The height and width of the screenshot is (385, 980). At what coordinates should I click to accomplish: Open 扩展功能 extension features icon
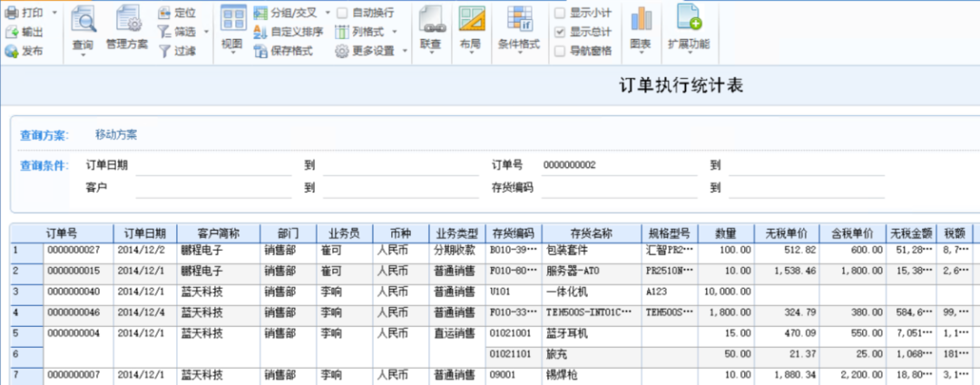click(x=689, y=19)
